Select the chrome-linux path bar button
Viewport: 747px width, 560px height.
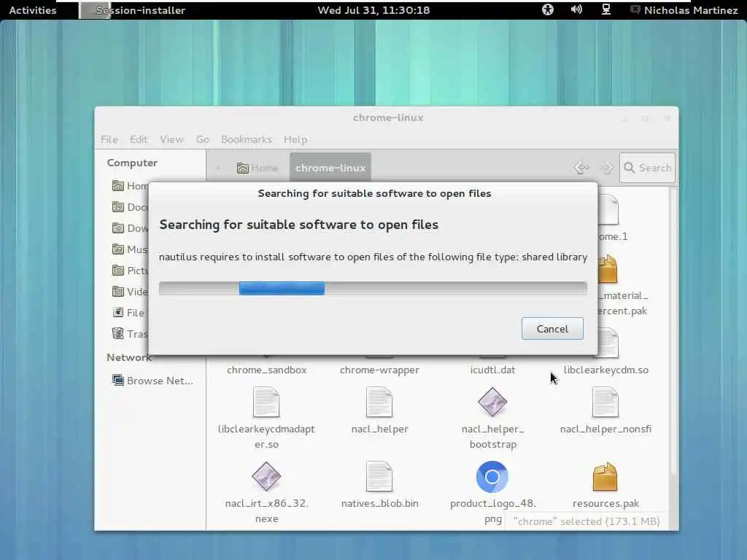point(330,168)
